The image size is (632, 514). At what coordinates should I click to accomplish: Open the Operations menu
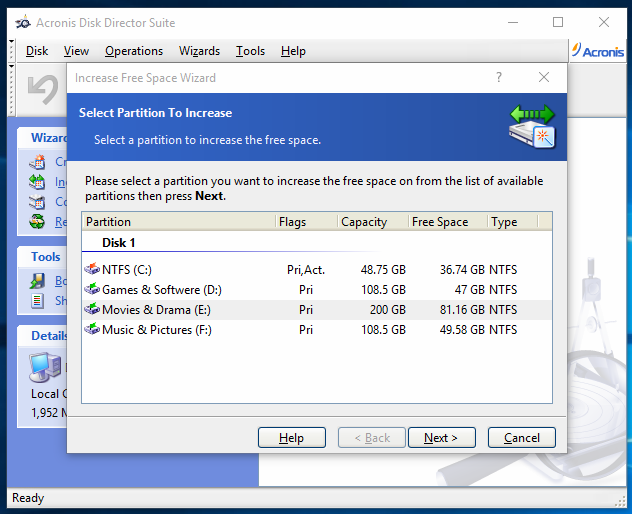pyautogui.click(x=134, y=51)
